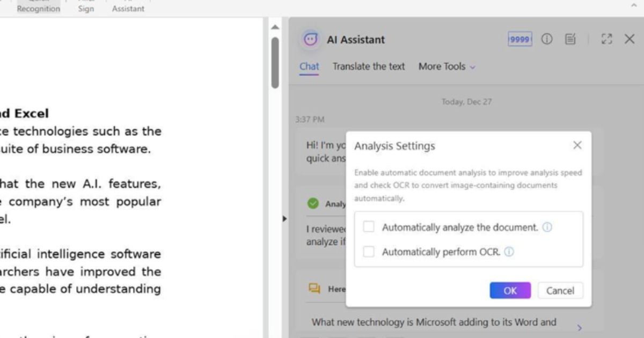This screenshot has height=338, width=644.
Task: Open the AI Assistant from the toolbar
Action: click(x=128, y=6)
